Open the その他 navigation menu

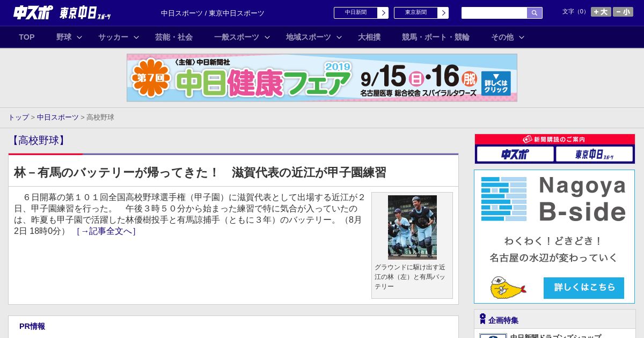(x=502, y=37)
